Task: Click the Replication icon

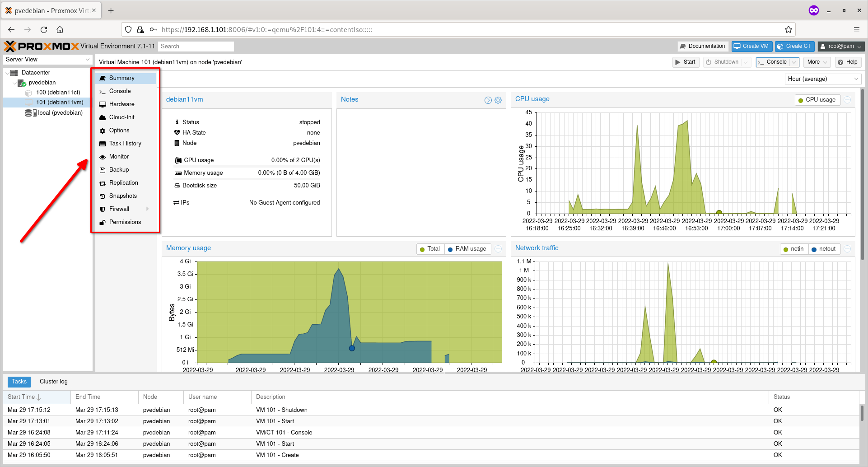Action: coord(103,183)
